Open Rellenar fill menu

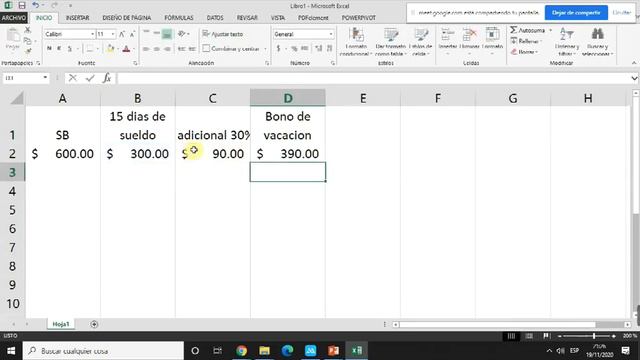pyautogui.click(x=527, y=41)
